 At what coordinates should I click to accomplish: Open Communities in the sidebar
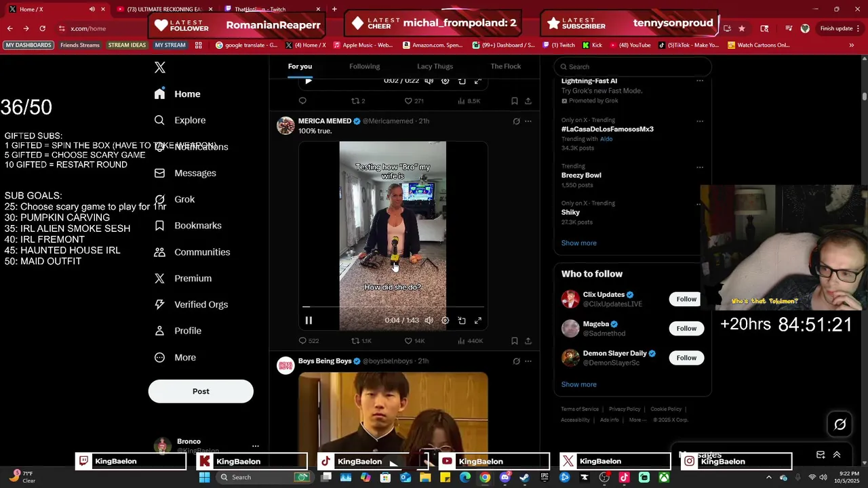(192, 252)
